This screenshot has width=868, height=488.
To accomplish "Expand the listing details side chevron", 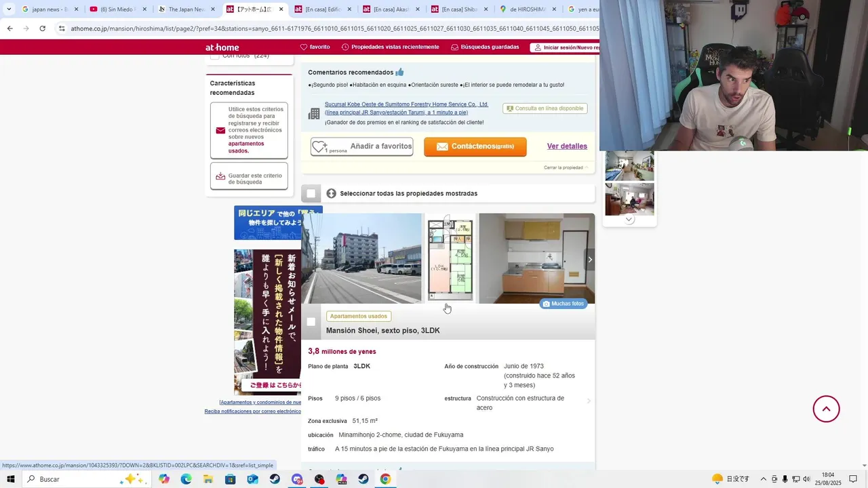I will tap(588, 401).
